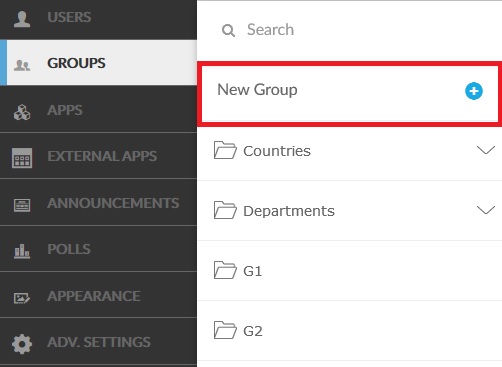Go to Announcements section

coord(98,202)
